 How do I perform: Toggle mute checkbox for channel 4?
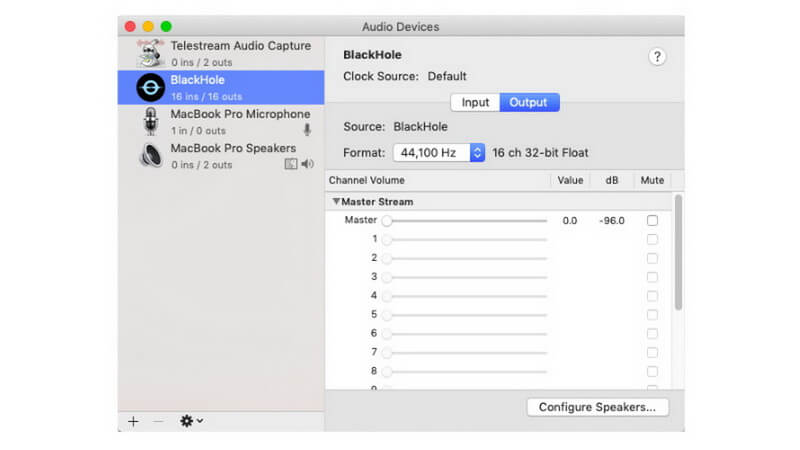[652, 296]
